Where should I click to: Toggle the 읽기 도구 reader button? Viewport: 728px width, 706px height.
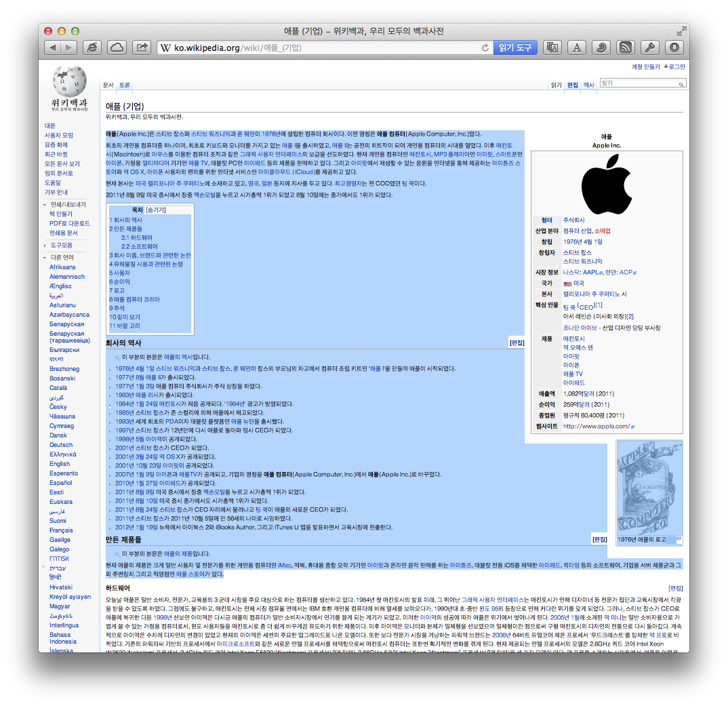click(x=515, y=47)
